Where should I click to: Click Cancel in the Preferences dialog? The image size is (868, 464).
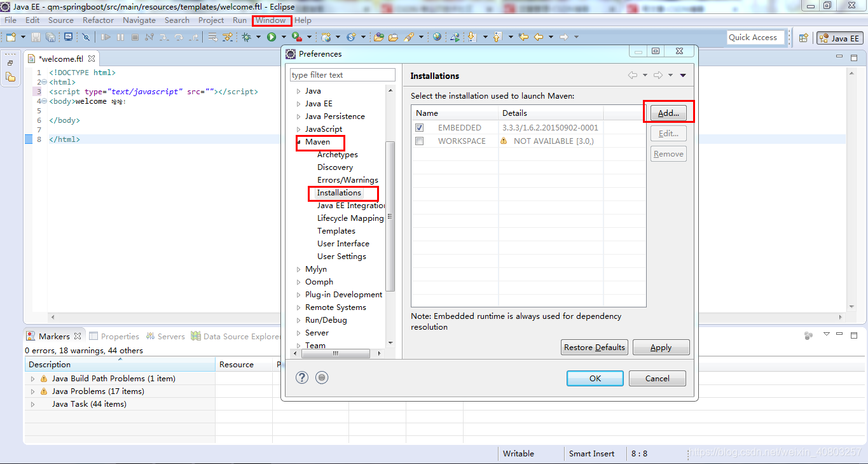click(658, 378)
